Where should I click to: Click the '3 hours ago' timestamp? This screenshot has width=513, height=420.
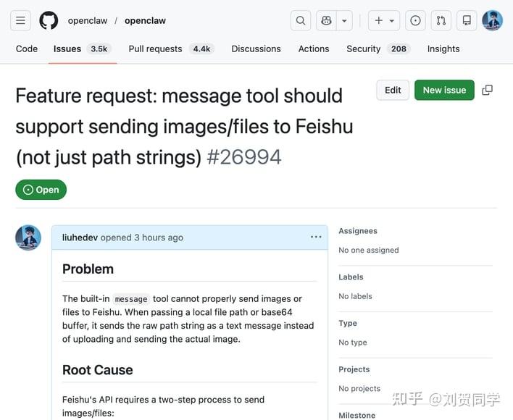159,238
